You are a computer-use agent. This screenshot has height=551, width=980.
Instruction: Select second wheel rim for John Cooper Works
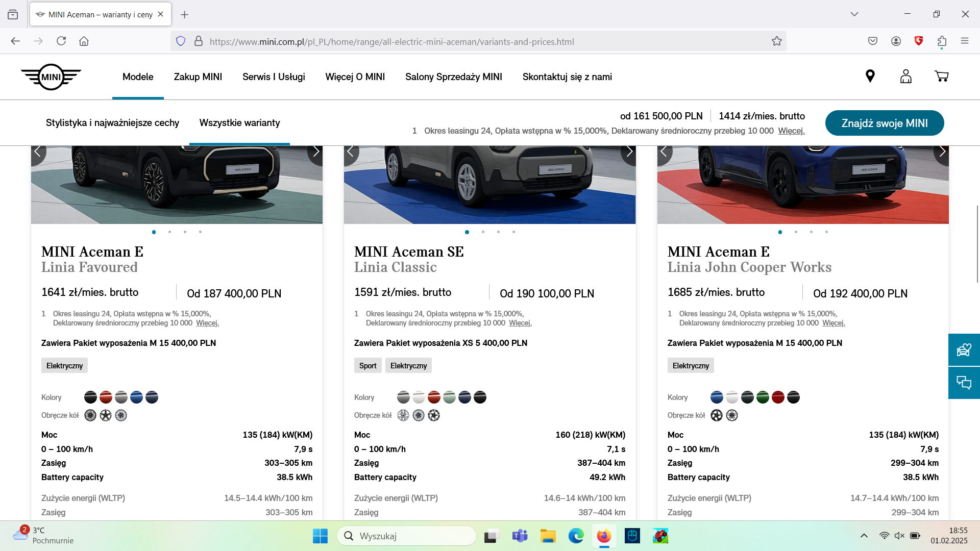tap(732, 415)
